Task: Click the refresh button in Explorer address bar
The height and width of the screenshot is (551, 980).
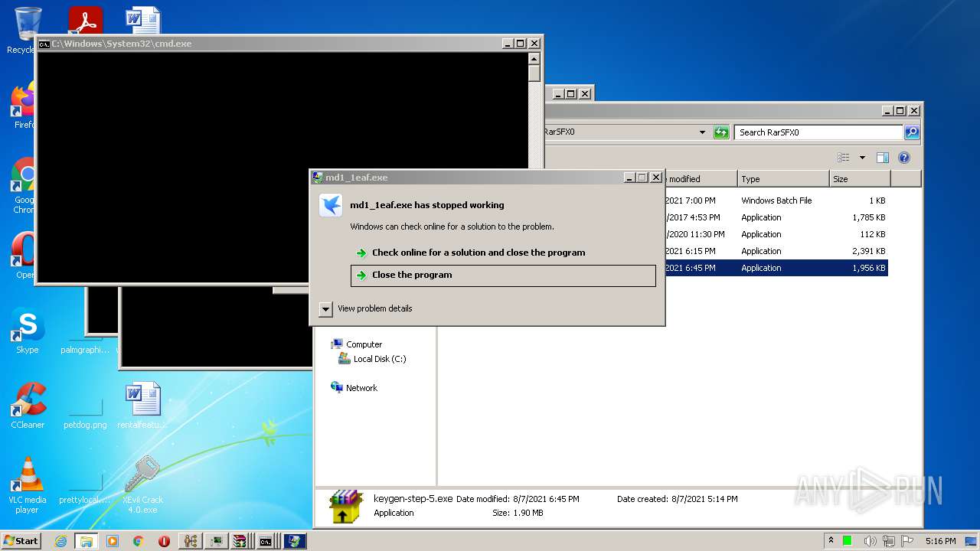Action: (x=721, y=132)
